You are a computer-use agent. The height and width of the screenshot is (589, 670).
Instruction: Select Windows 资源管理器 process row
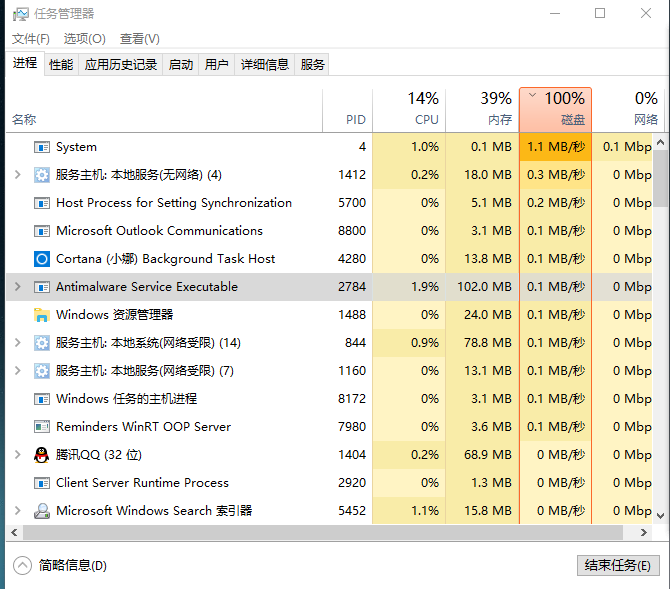pyautogui.click(x=329, y=315)
